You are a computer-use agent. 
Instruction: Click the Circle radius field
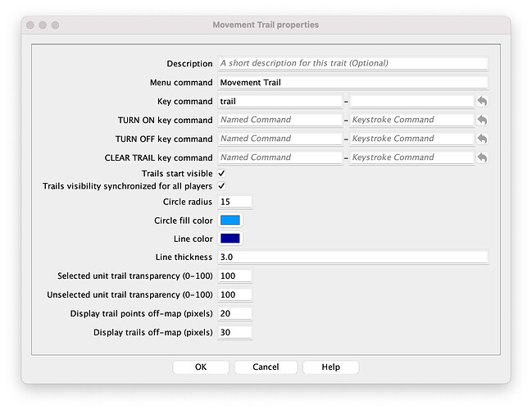(235, 202)
